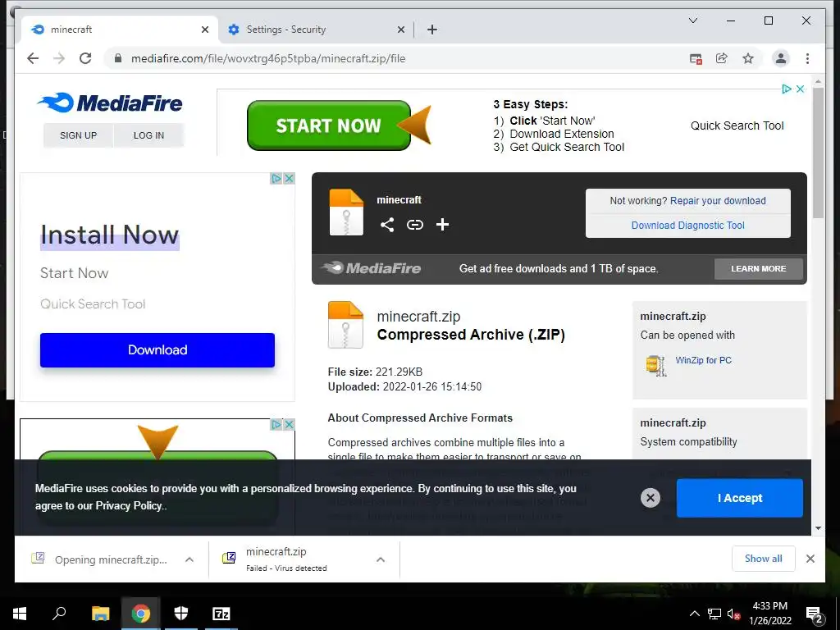Click the MediaFire logo at top left
The height and width of the screenshot is (630, 840).
[111, 103]
